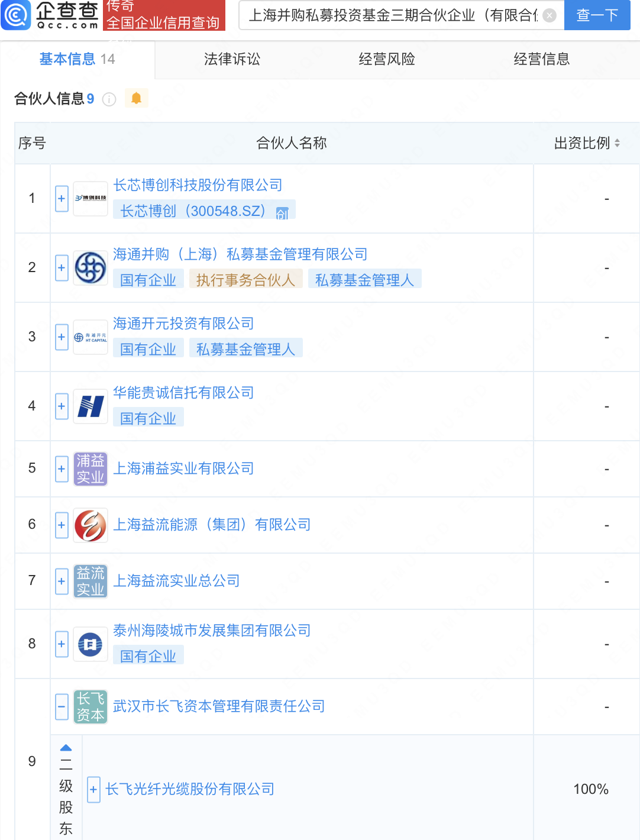Screen dimensions: 640x840
Task: Go to the 经营信息 tab
Action: click(541, 59)
